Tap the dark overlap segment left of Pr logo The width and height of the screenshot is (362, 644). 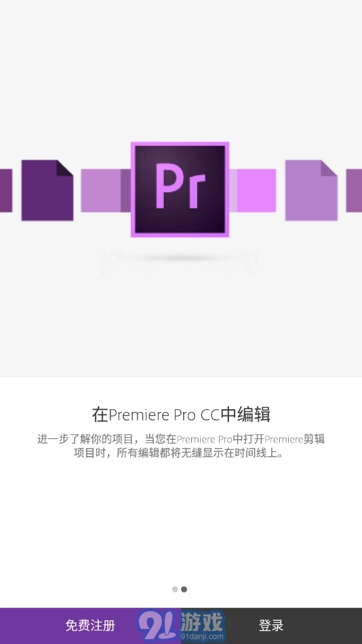tap(125, 191)
